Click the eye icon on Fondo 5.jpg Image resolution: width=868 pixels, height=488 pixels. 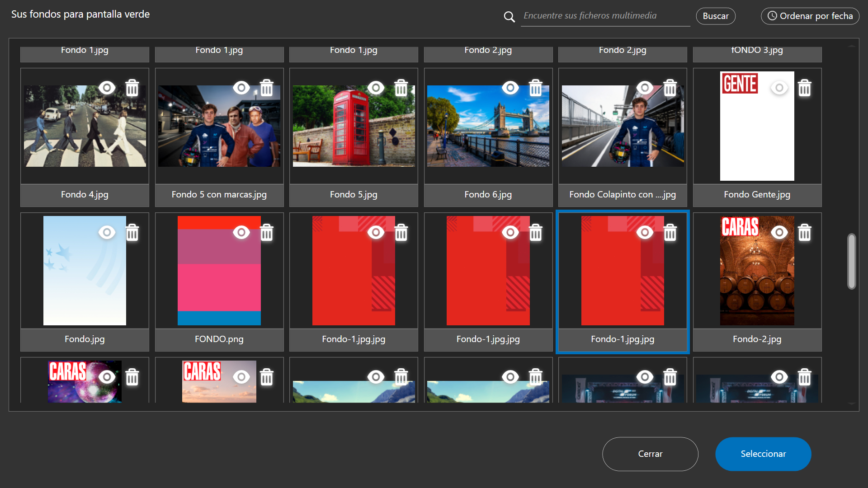(x=376, y=88)
